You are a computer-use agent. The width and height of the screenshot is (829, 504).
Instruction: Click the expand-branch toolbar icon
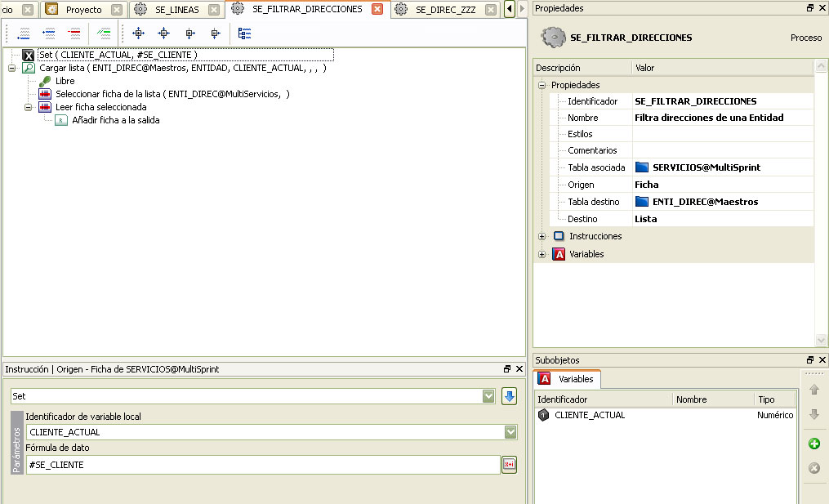(x=189, y=33)
